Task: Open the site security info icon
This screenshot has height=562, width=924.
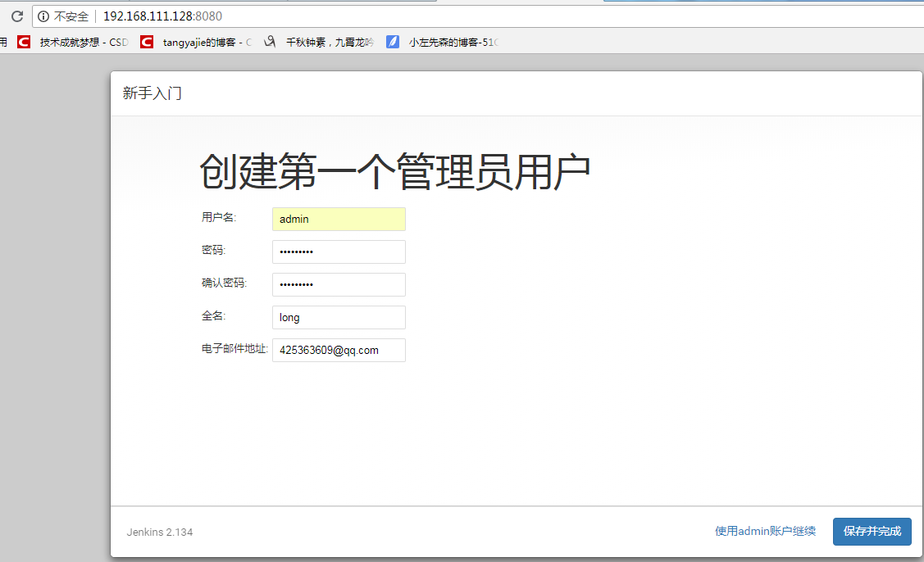Action: tap(43, 16)
